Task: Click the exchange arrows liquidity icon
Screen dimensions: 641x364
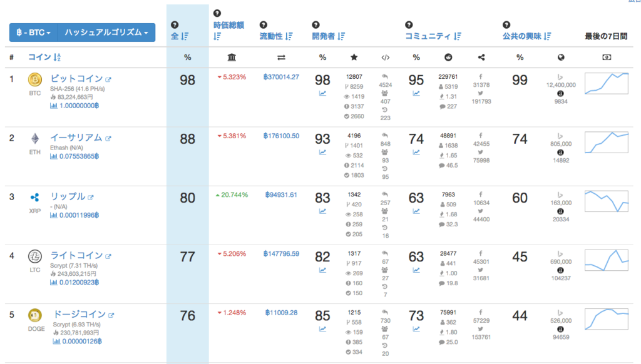Action: pyautogui.click(x=281, y=58)
